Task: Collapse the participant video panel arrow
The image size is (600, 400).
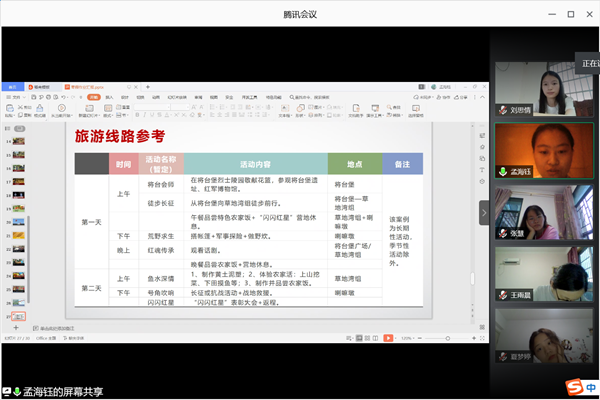Action: tap(484, 212)
